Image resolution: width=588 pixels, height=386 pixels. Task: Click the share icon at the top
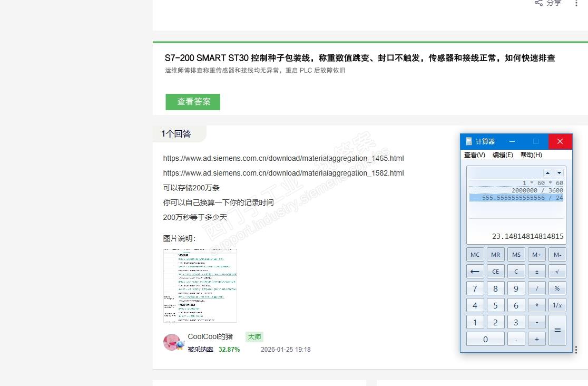pyautogui.click(x=538, y=3)
